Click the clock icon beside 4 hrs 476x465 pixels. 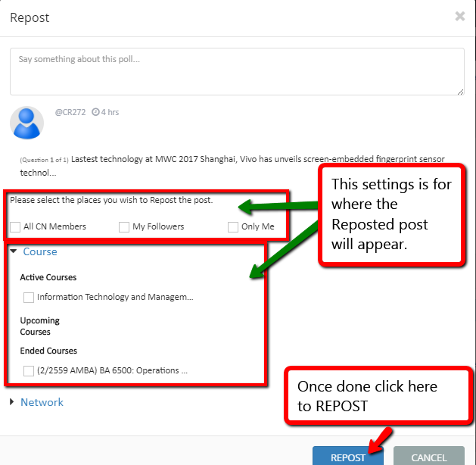tap(95, 112)
